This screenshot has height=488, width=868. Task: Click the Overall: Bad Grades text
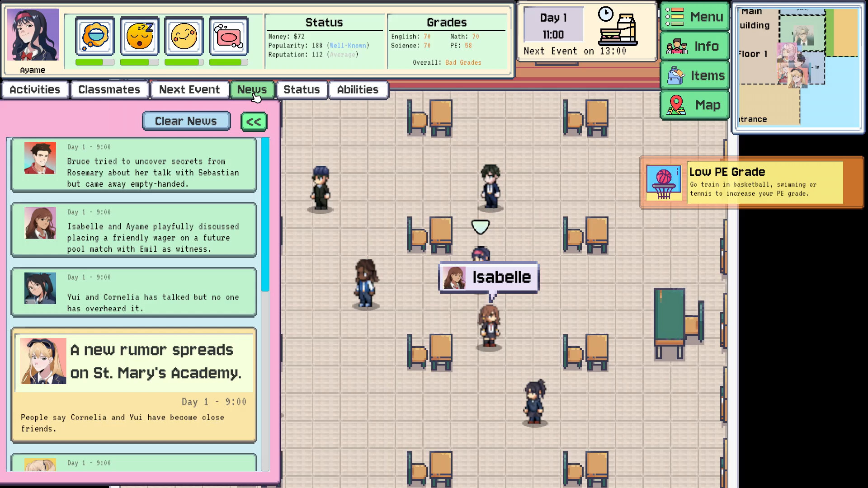click(x=447, y=62)
